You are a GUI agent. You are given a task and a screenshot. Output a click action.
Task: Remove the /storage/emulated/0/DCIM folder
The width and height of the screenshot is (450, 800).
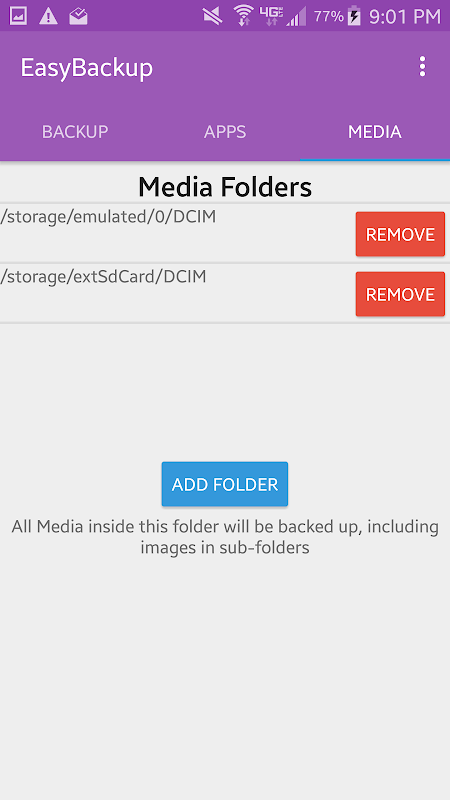coord(400,234)
